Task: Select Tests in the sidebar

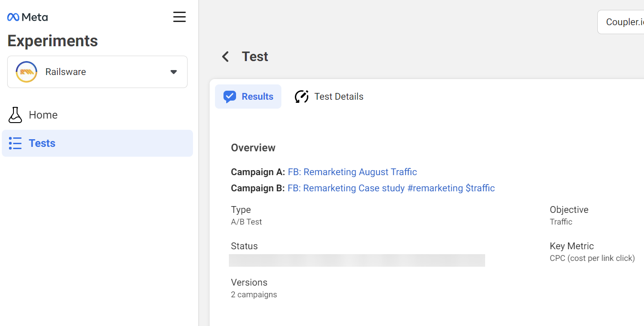Action: click(x=97, y=143)
